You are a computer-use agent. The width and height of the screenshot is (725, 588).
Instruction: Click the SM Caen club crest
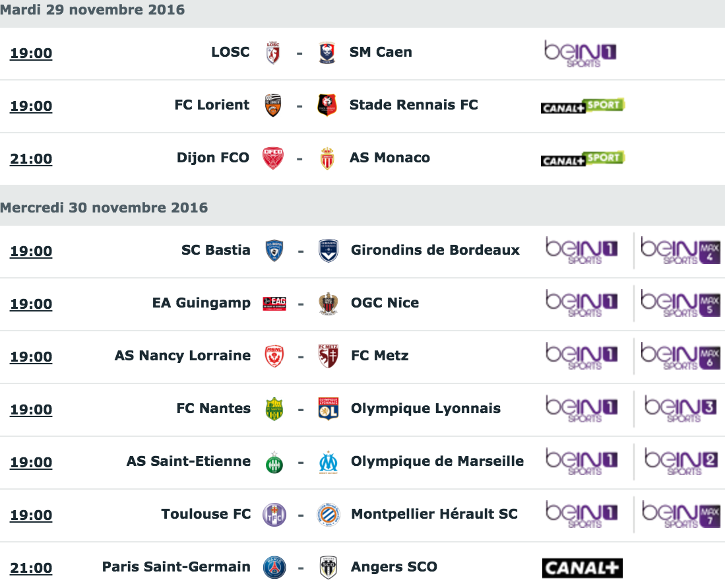pyautogui.click(x=327, y=53)
